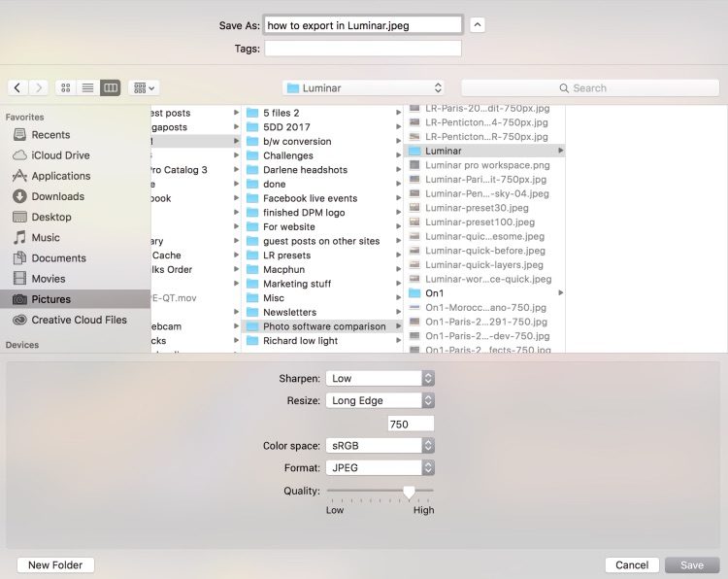Open the Facebook live events folder

(322, 198)
